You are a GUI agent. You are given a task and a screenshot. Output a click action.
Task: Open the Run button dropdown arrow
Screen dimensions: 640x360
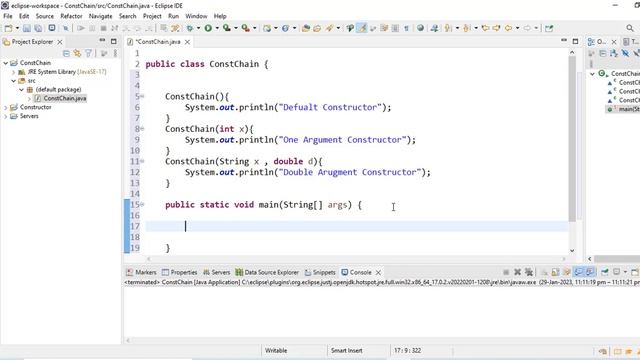(217, 28)
